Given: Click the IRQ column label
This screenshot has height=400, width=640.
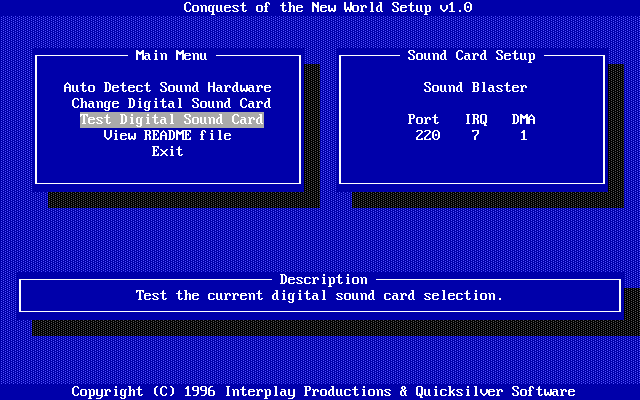Looking at the screenshot, I should click(476, 119).
